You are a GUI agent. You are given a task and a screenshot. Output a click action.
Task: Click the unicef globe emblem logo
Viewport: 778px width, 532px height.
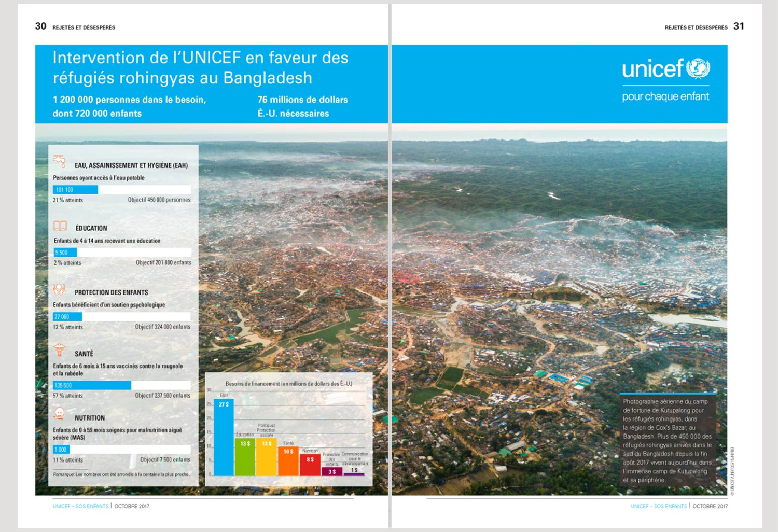[x=698, y=68]
